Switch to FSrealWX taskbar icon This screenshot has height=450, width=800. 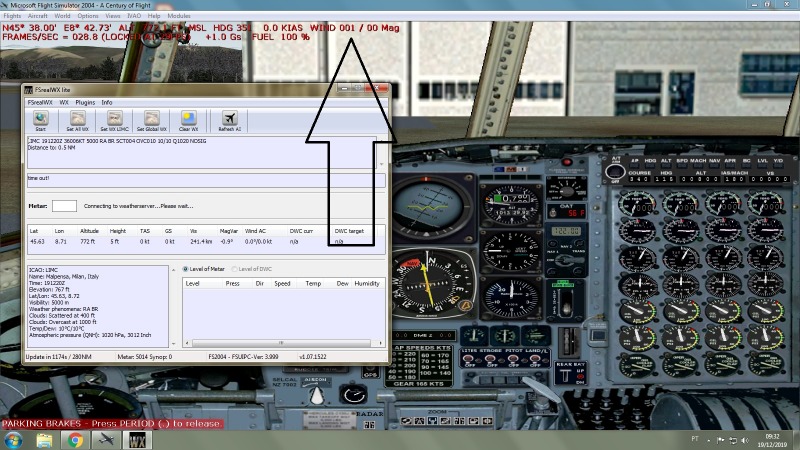[137, 440]
